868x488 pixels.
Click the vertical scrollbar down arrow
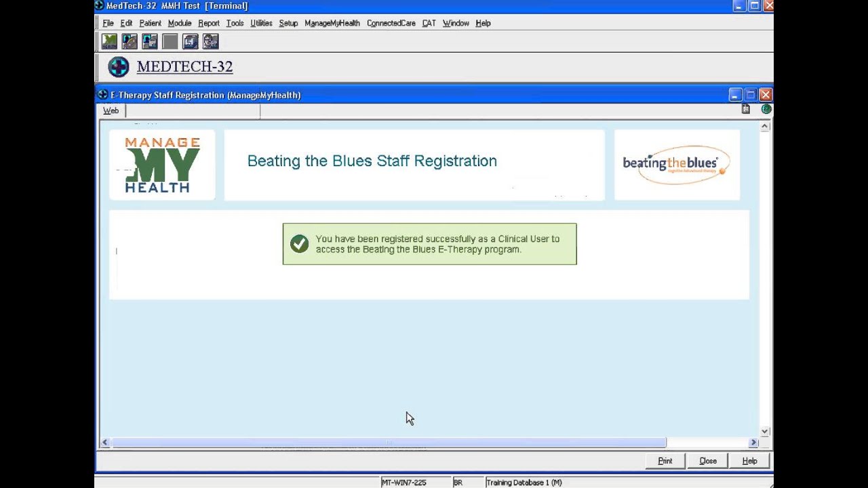click(765, 432)
